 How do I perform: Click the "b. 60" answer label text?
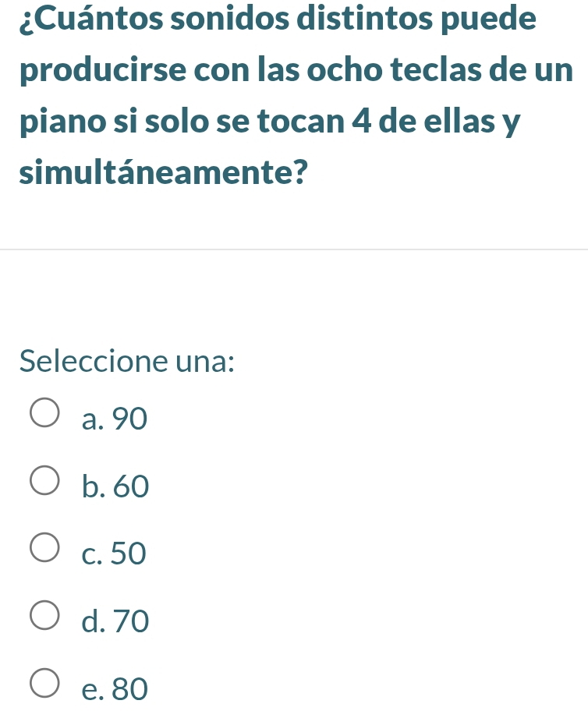(115, 486)
